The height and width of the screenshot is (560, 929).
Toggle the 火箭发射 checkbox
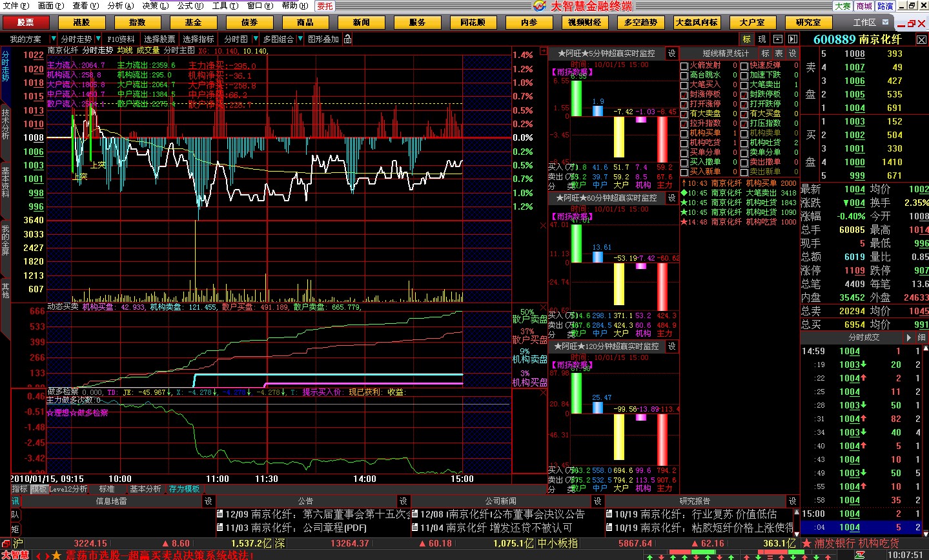pos(684,65)
